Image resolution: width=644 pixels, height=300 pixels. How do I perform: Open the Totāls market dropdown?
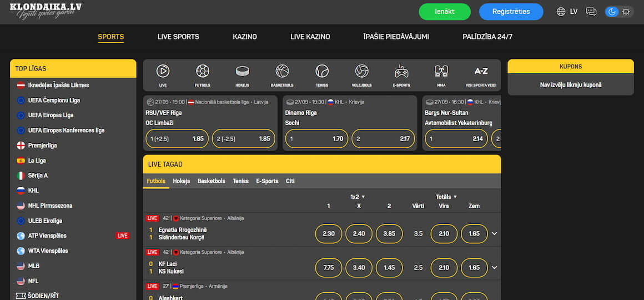(446, 197)
